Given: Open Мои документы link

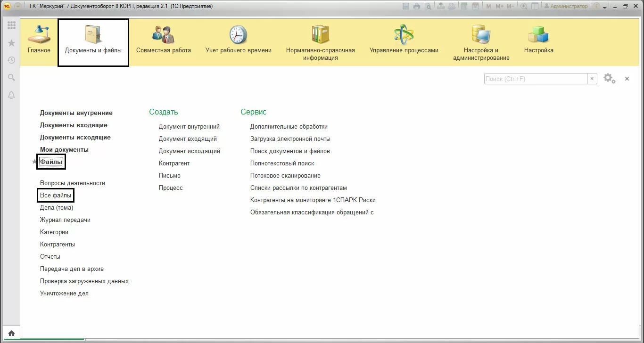Looking at the screenshot, I should tap(64, 150).
